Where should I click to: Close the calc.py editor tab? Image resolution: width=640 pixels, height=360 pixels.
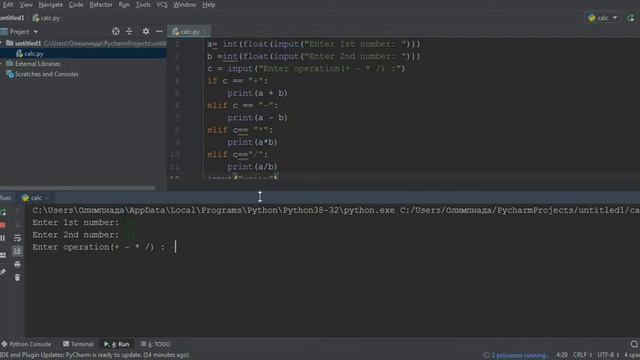205,31
